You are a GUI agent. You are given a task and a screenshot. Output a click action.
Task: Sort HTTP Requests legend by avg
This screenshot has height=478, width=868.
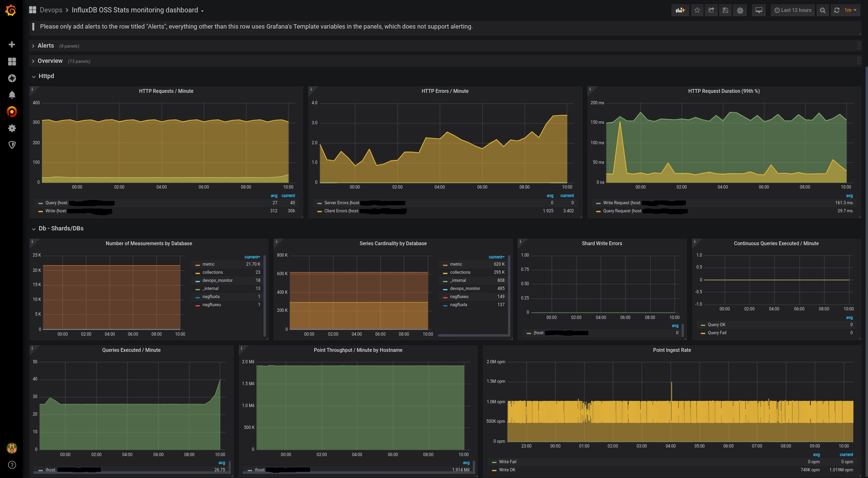pos(274,196)
